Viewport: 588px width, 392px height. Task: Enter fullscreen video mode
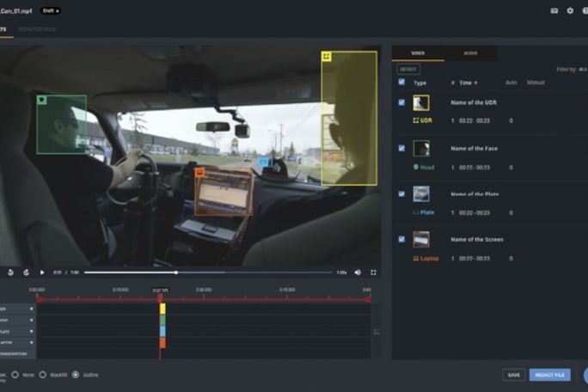[x=373, y=273]
